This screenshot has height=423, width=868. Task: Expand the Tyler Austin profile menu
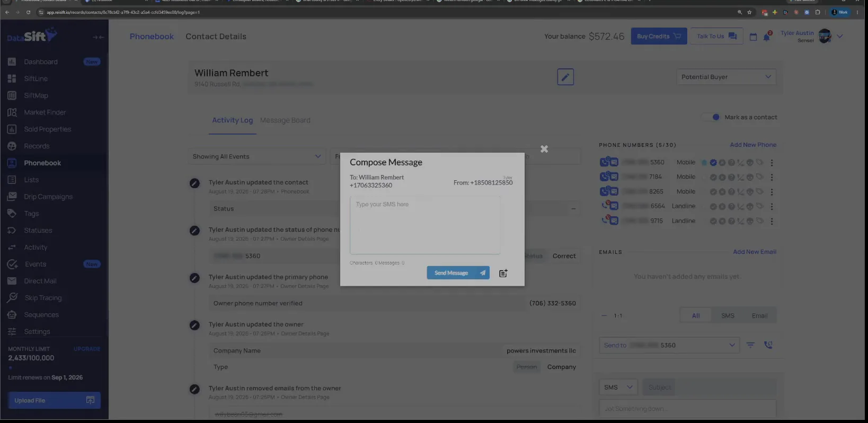coord(840,37)
